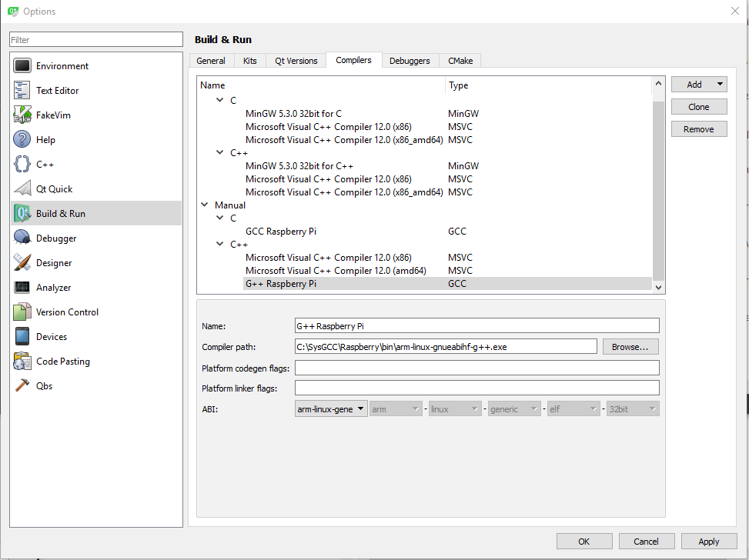Viewport: 749px width, 560px height.
Task: Open the C++ curly braces icon
Action: tap(22, 164)
